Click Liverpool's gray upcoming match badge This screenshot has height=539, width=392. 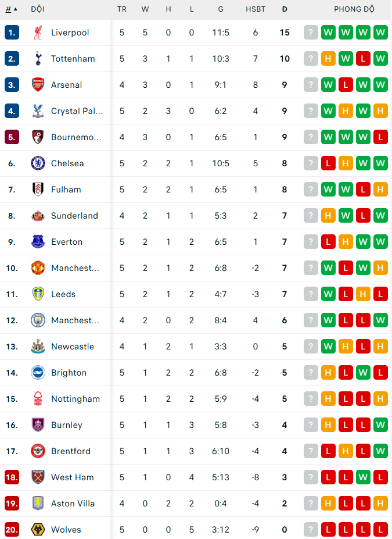pos(311,33)
